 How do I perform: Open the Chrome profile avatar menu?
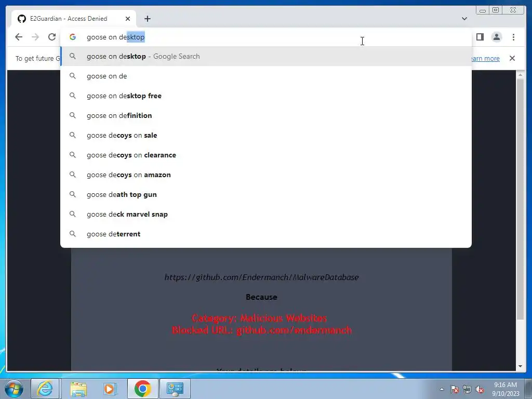pyautogui.click(x=496, y=37)
